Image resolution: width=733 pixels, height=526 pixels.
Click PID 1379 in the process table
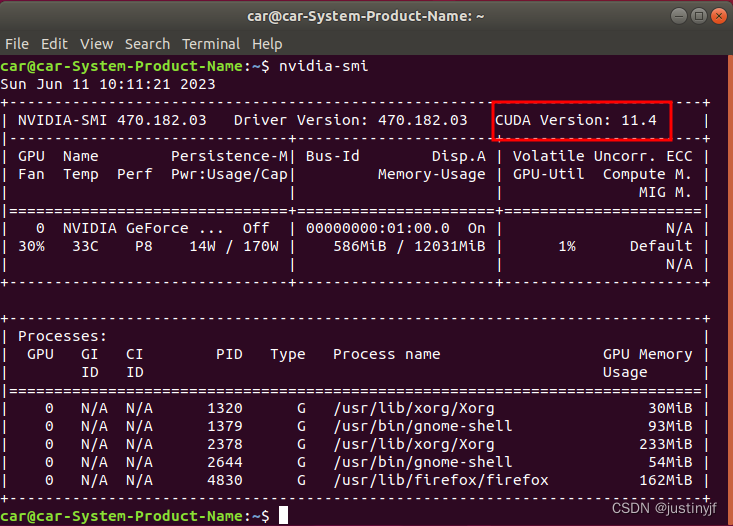(x=225, y=426)
